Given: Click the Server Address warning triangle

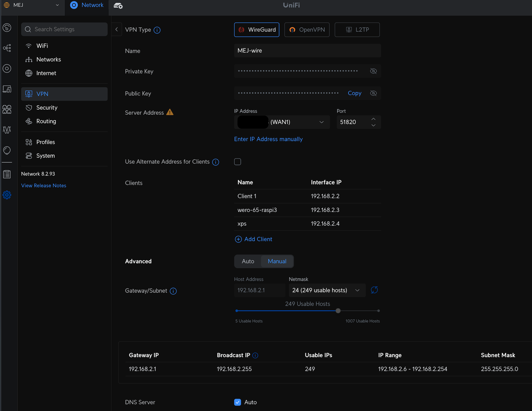Looking at the screenshot, I should tap(170, 112).
